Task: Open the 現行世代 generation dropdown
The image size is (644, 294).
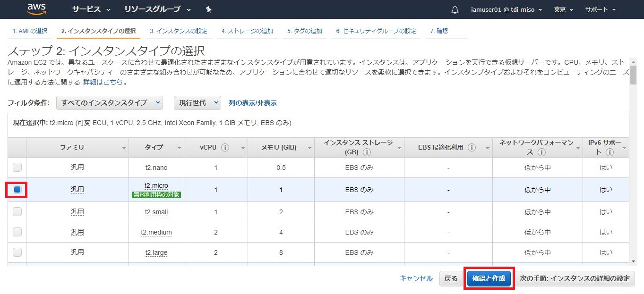Action: (x=197, y=102)
